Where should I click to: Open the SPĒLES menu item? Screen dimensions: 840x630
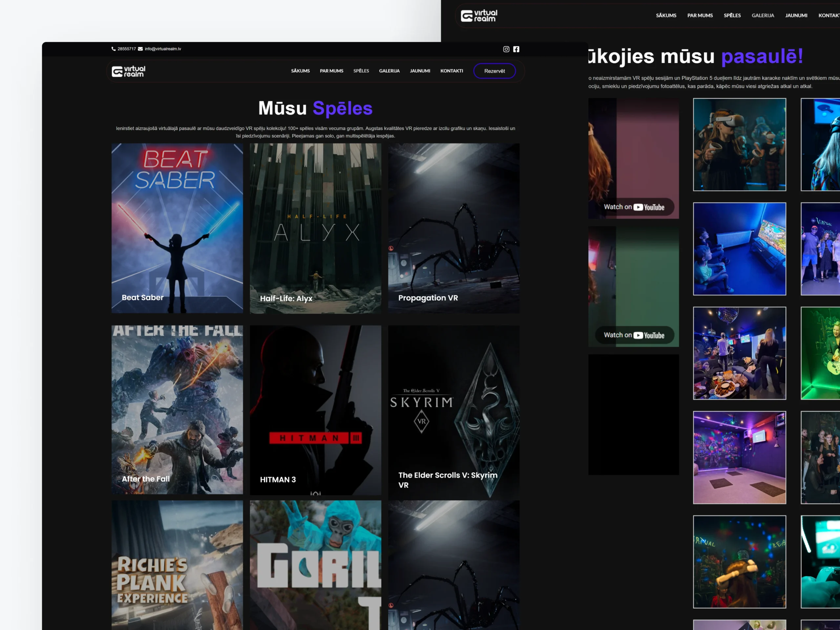[361, 71]
